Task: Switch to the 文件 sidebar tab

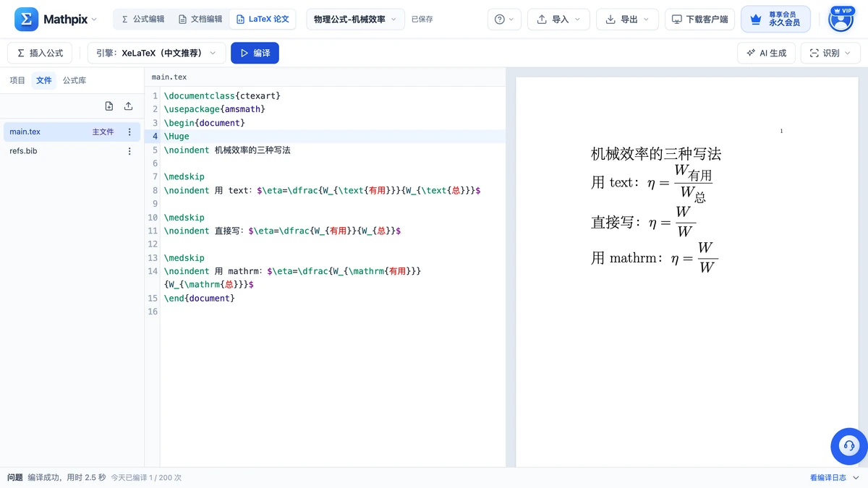Action: 44,80
